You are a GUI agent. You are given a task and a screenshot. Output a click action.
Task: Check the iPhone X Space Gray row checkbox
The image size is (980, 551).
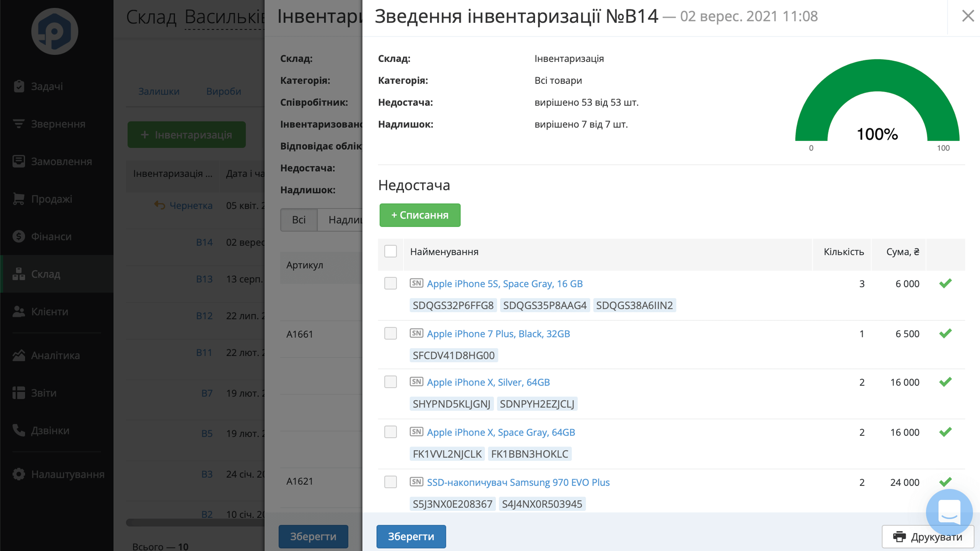click(x=390, y=432)
